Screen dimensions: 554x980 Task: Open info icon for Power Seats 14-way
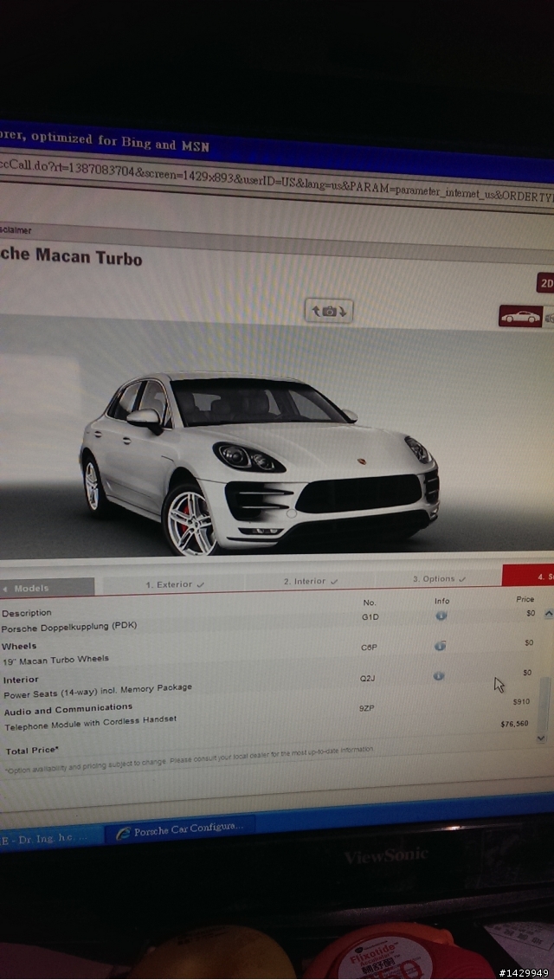click(x=439, y=676)
